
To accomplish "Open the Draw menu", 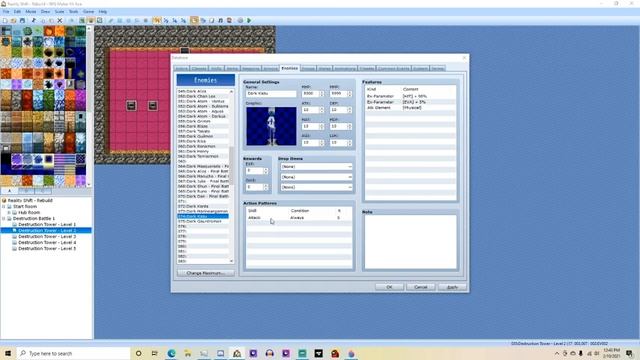I will [45, 11].
